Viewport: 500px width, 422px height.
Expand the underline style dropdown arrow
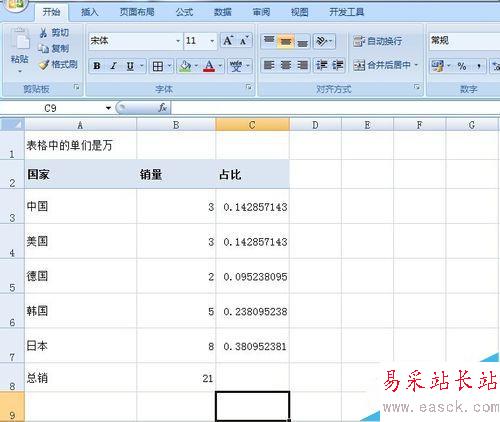pos(142,66)
